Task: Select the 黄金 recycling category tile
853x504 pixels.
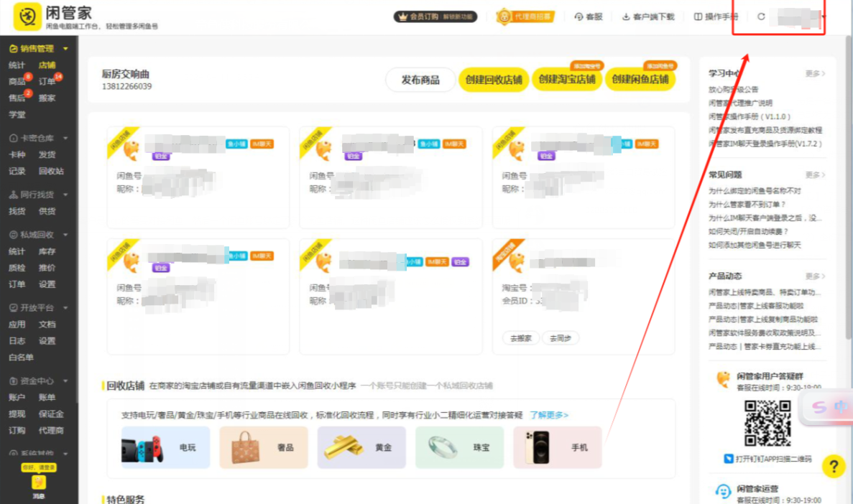Action: (x=361, y=447)
